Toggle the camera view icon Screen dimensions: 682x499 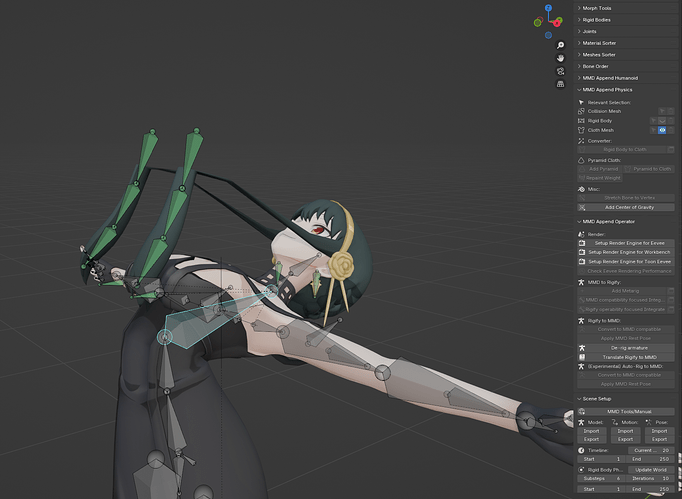(x=560, y=71)
